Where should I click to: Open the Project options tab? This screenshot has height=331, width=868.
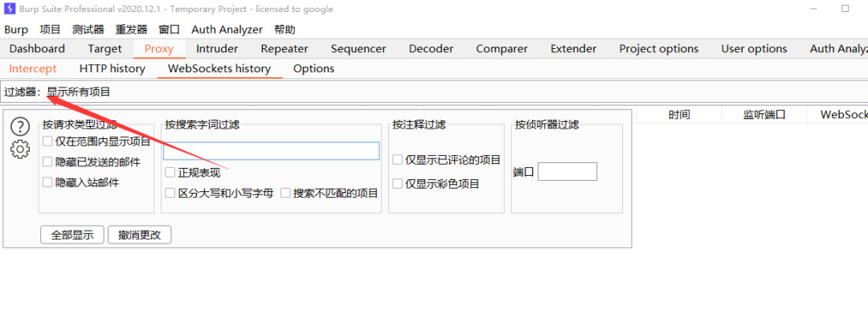pos(659,49)
